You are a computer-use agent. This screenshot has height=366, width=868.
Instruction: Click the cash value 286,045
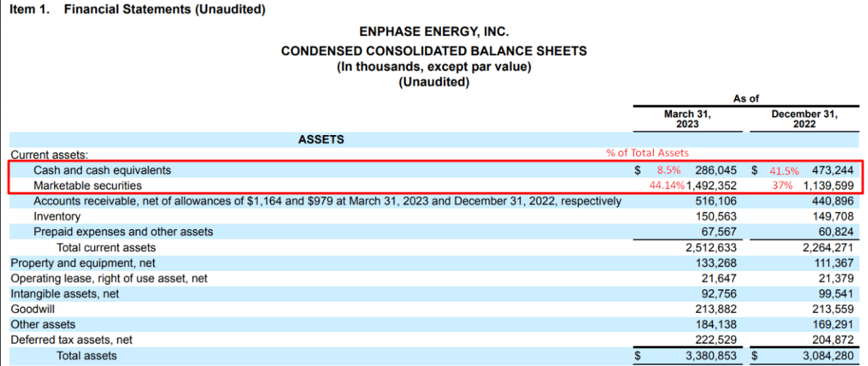[715, 170]
